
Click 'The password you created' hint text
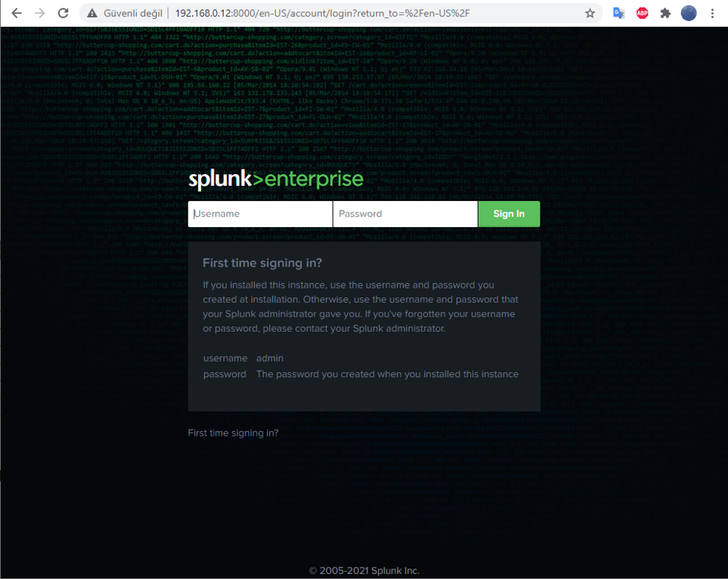click(x=387, y=374)
